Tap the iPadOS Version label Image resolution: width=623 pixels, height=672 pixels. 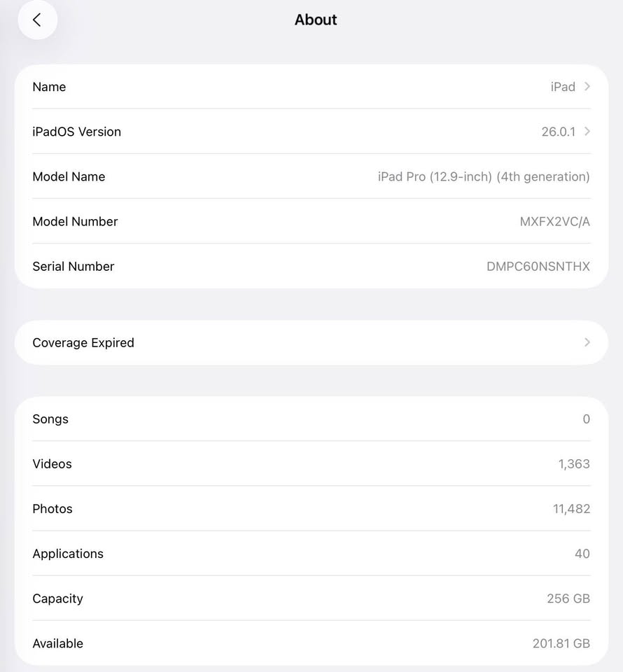point(76,132)
